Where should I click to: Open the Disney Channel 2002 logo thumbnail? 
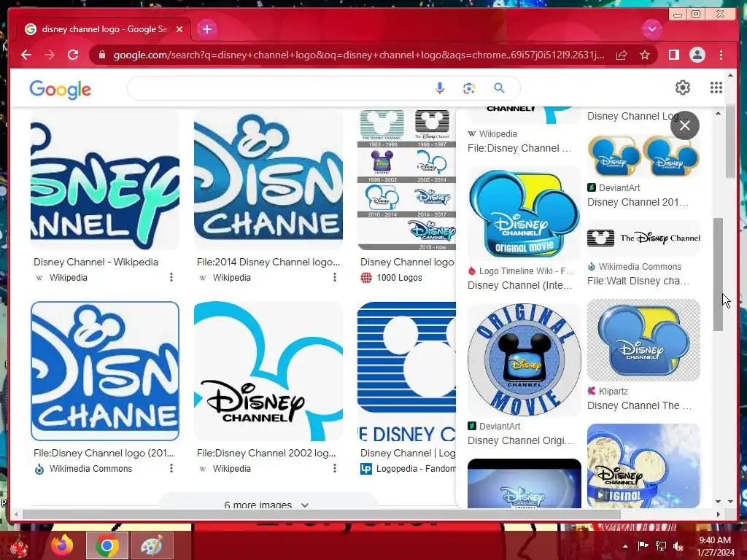click(268, 371)
